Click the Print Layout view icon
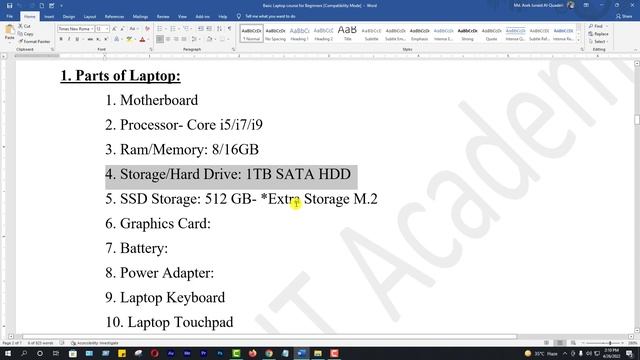Image resolution: width=640 pixels, height=360 pixels. point(560,343)
